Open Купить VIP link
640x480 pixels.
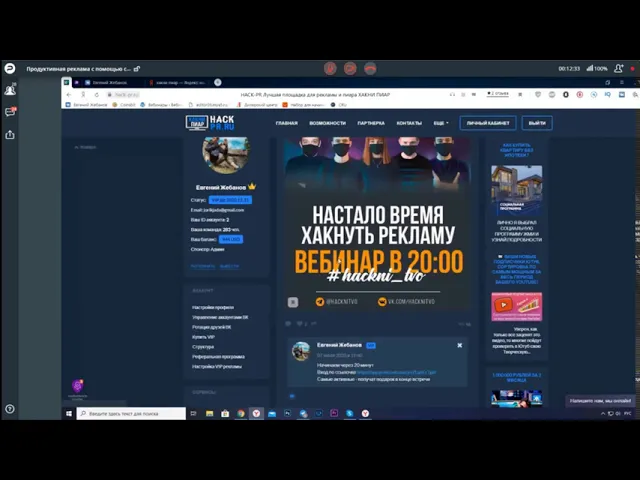(203, 337)
